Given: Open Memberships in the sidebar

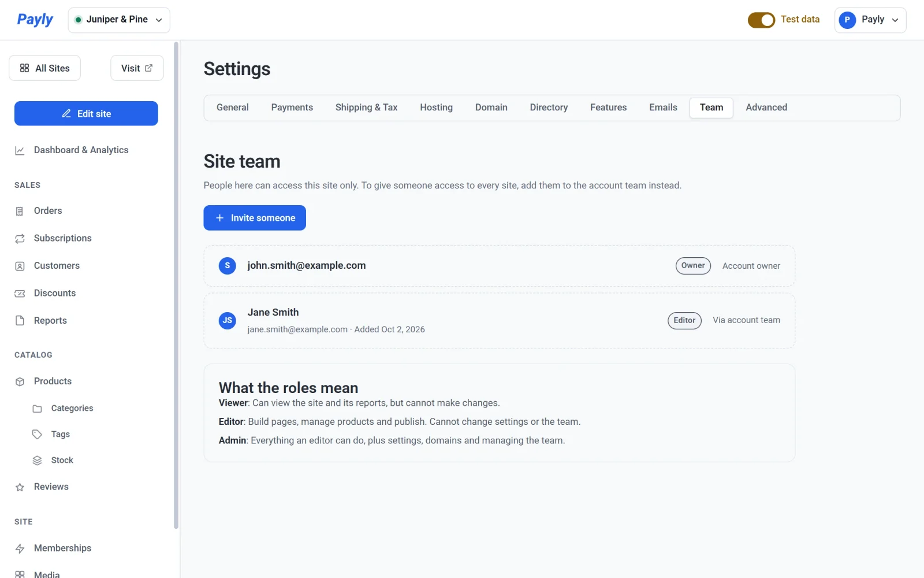Looking at the screenshot, I should 62,549.
